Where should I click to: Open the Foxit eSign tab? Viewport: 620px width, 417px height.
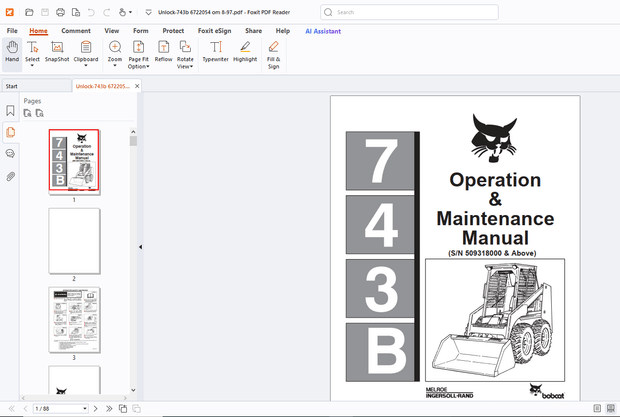click(x=214, y=31)
